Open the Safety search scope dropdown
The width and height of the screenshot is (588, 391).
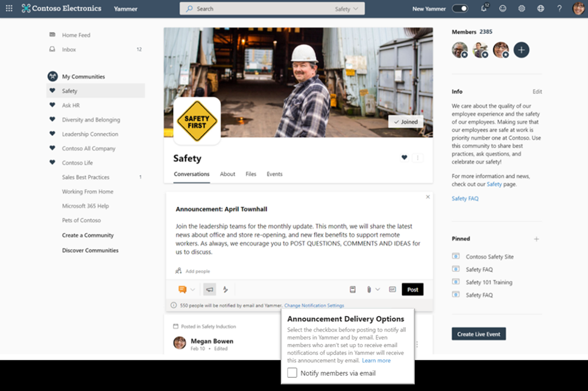347,9
